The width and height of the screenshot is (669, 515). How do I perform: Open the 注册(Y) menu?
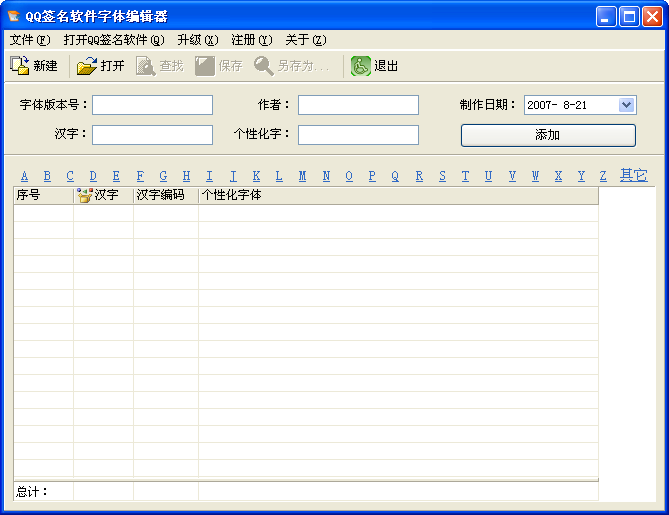(252, 40)
